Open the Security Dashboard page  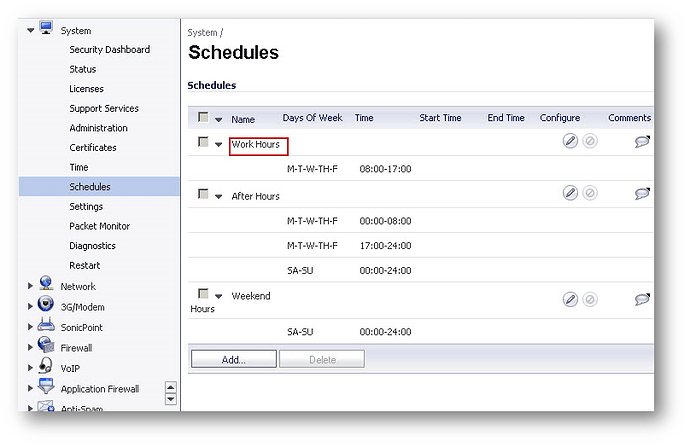109,50
